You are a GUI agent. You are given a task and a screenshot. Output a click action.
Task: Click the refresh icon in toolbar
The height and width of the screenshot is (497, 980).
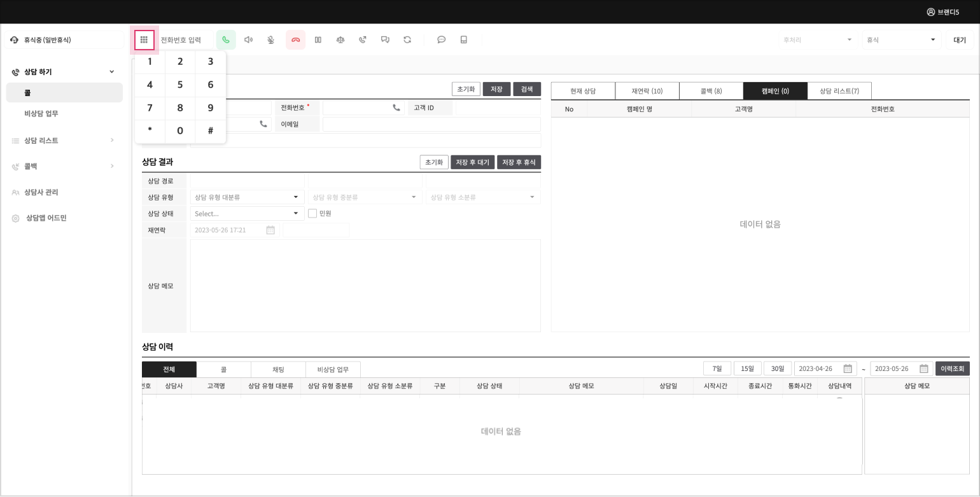click(x=407, y=40)
